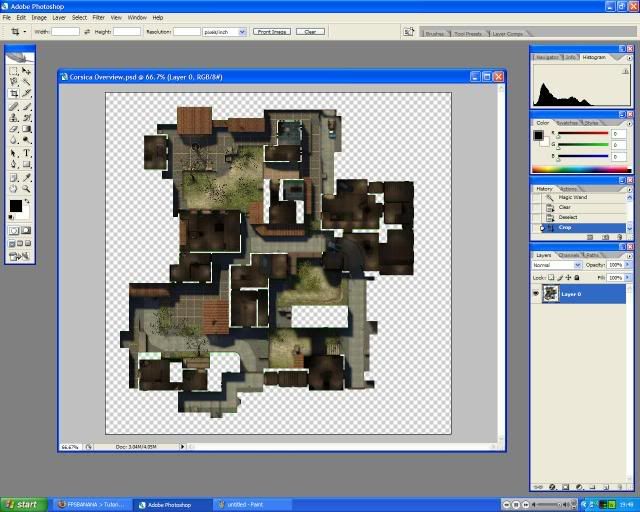
Task: Toggle lock transparent pixels in Layers panel
Action: (553, 277)
